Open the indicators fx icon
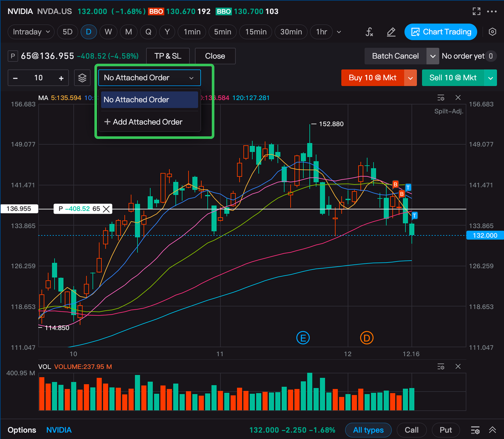The height and width of the screenshot is (439, 504). 369,32
